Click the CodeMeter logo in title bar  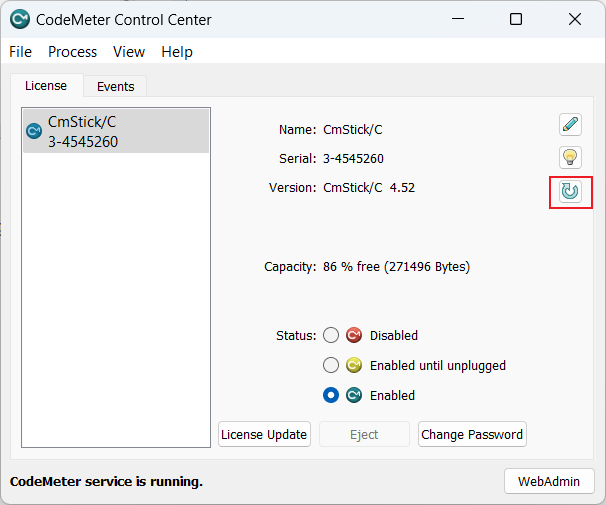click(20, 19)
